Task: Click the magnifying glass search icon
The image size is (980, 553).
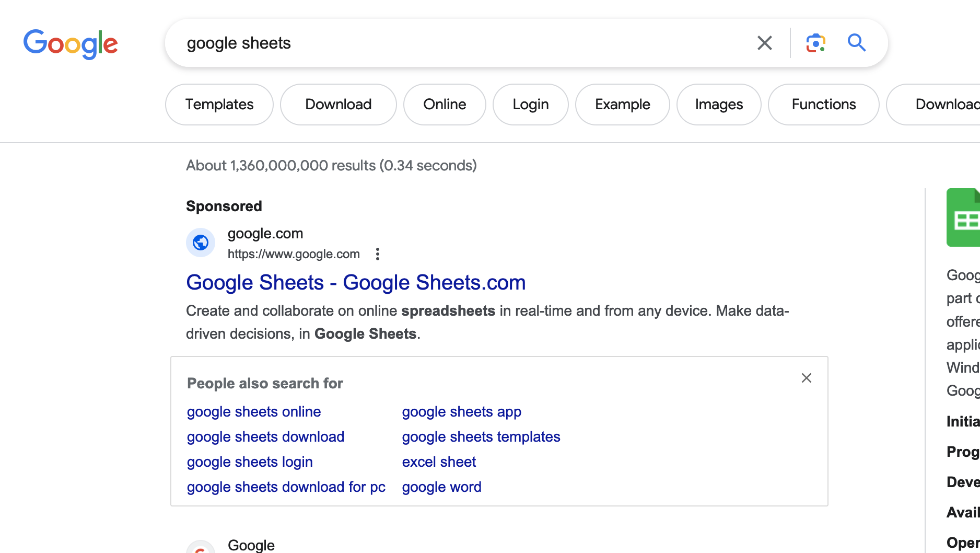Action: [857, 42]
